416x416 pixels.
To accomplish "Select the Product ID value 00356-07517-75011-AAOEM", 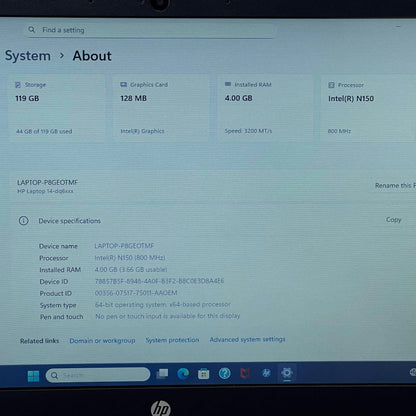I will coord(136,293).
